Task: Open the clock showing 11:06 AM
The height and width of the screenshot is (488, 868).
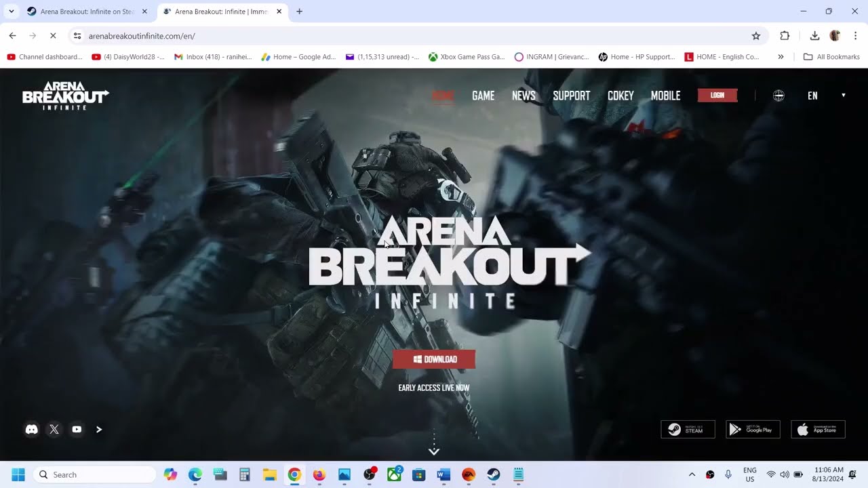Action: pos(829,474)
